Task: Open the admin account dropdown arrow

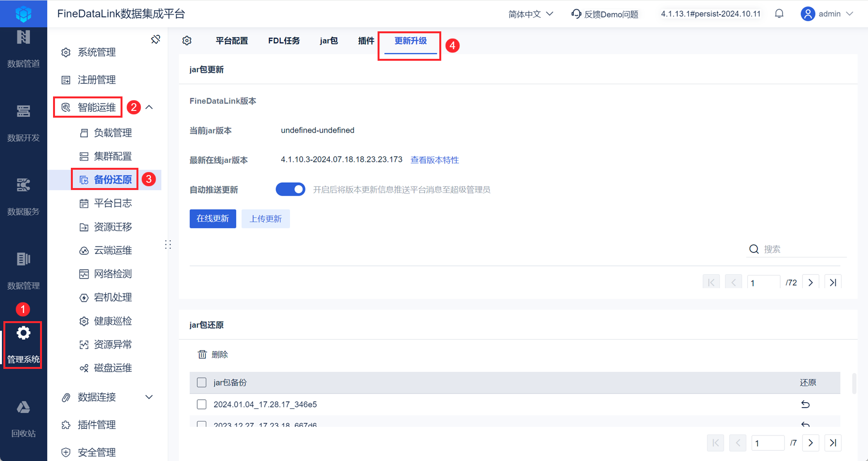Action: coord(850,14)
